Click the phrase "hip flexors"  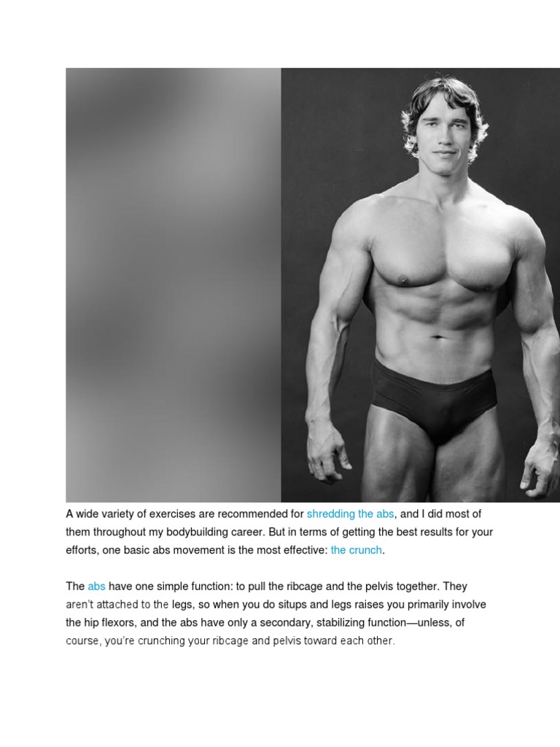pyautogui.click(x=107, y=623)
